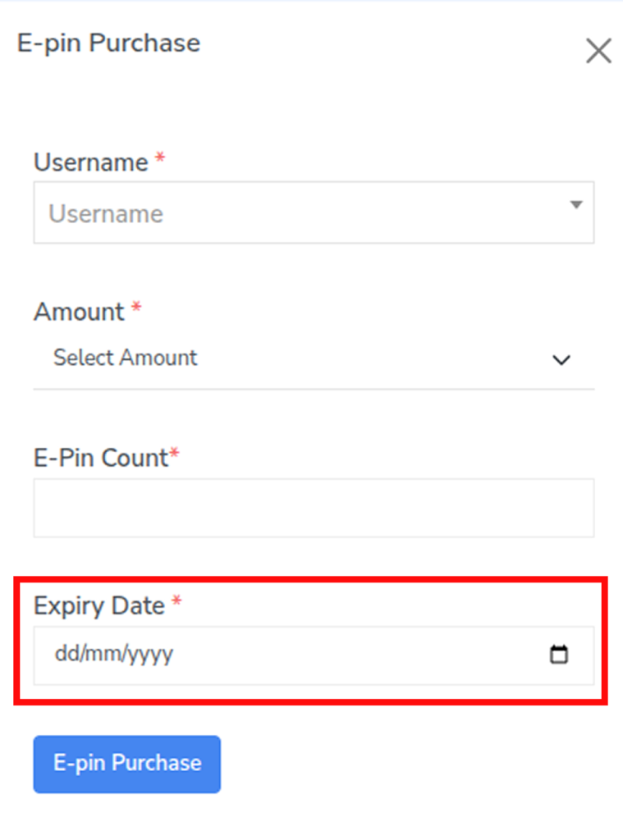The image size is (623, 840).
Task: Click the Select Amount text
Action: [x=126, y=358]
